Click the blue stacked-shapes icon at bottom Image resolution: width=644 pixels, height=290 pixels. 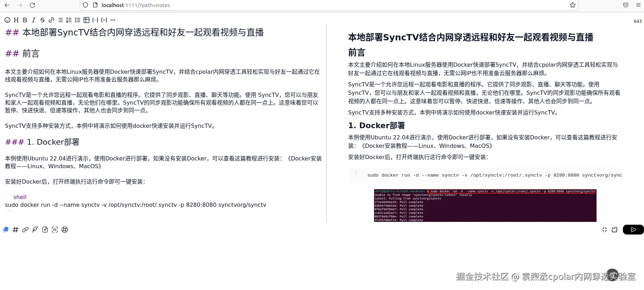pos(6,230)
